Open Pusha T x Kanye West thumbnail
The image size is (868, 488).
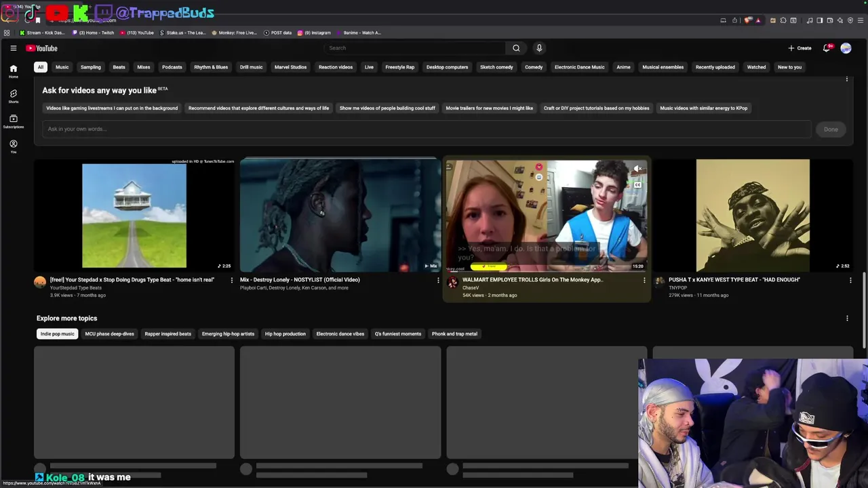tap(753, 216)
